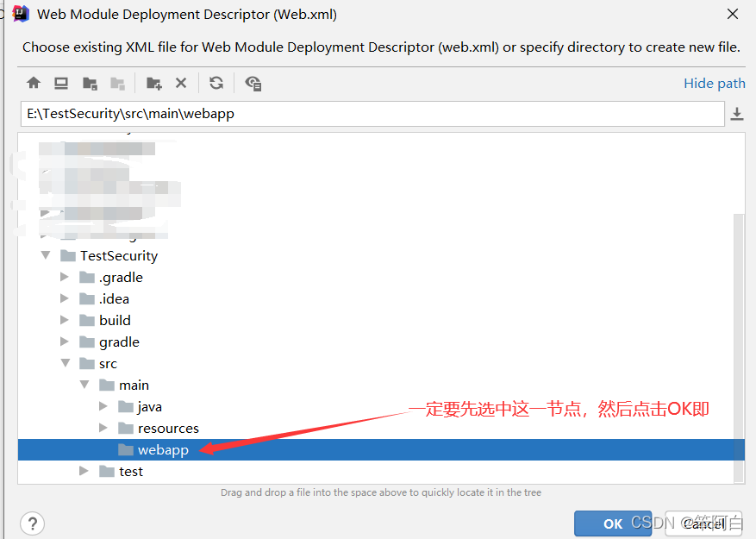This screenshot has height=539, width=756.
Task: Toggle show hidden files and directories
Action: coord(253,84)
